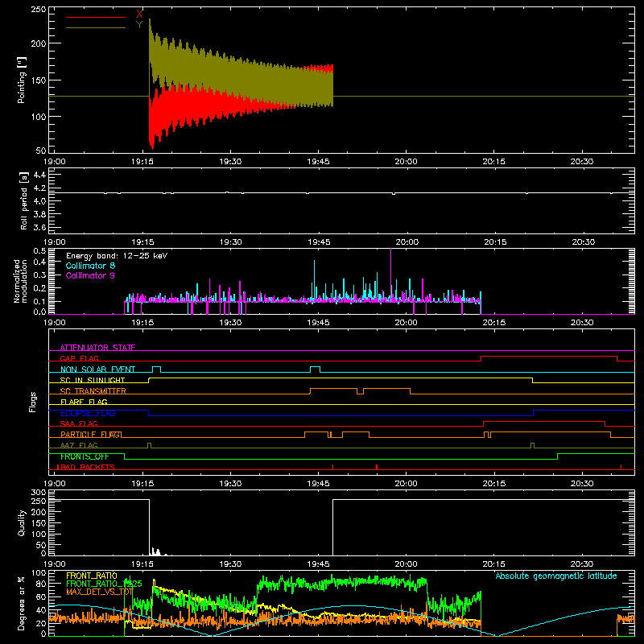Click the raised GAP_FLAG segment after 20:15
644x644 pixels.
tap(549, 357)
